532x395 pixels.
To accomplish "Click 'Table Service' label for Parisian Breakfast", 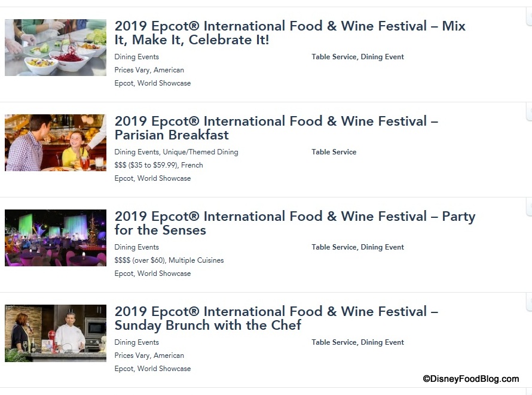I will coord(334,152).
